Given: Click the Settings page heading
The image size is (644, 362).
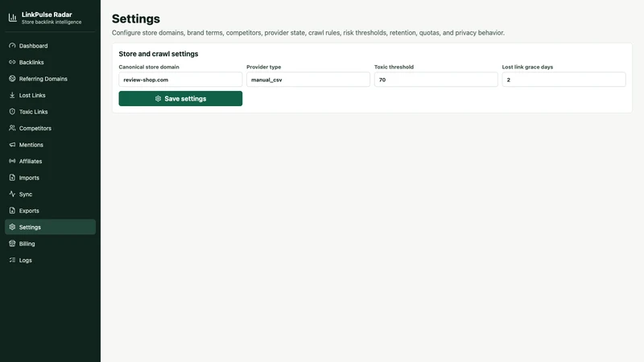Looking at the screenshot, I should [x=135, y=19].
